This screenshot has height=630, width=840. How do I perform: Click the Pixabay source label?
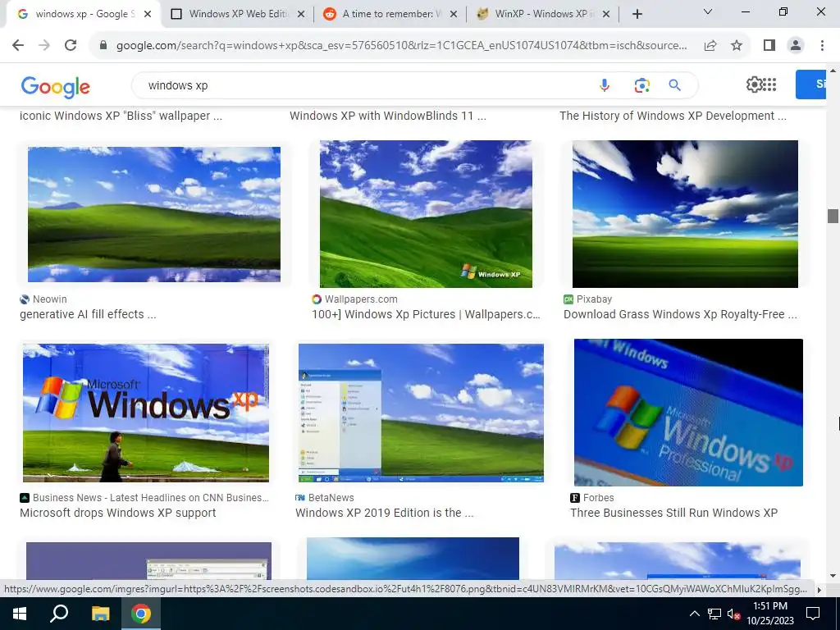coord(587,299)
